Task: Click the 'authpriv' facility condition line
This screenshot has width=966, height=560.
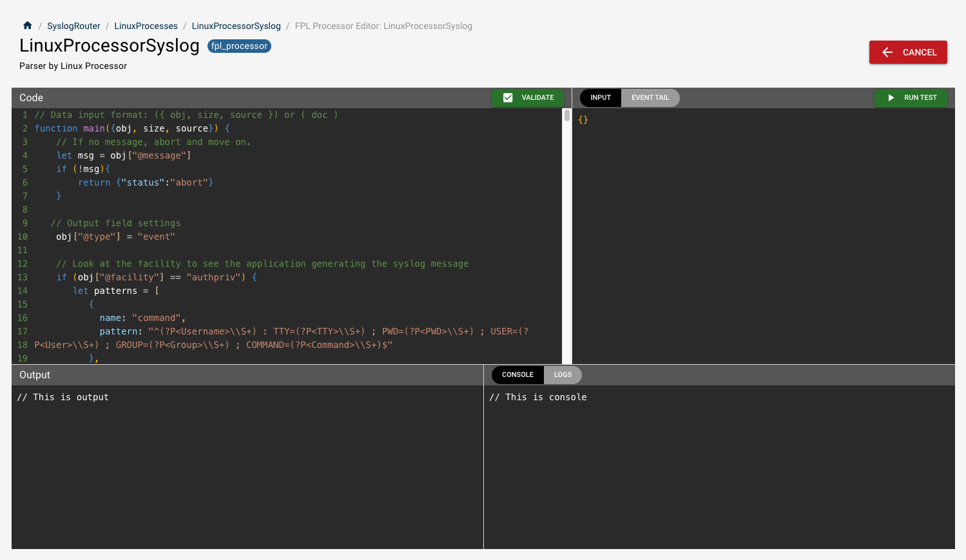Action: [x=157, y=278]
